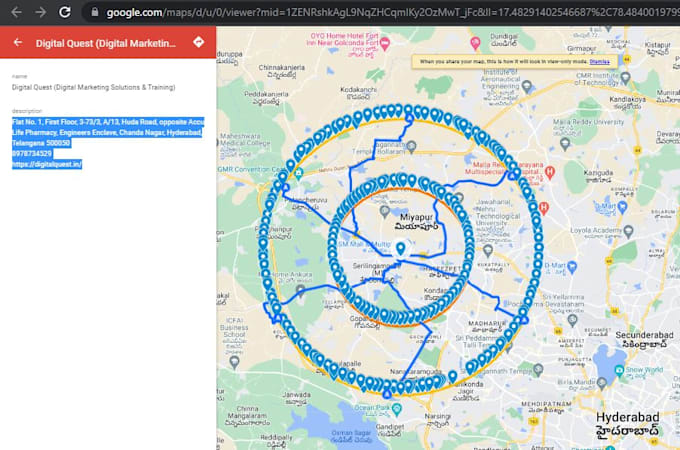Screen dimensions: 680x450
Task: Click the Birla Mandir gray marker
Action: [x=602, y=383]
